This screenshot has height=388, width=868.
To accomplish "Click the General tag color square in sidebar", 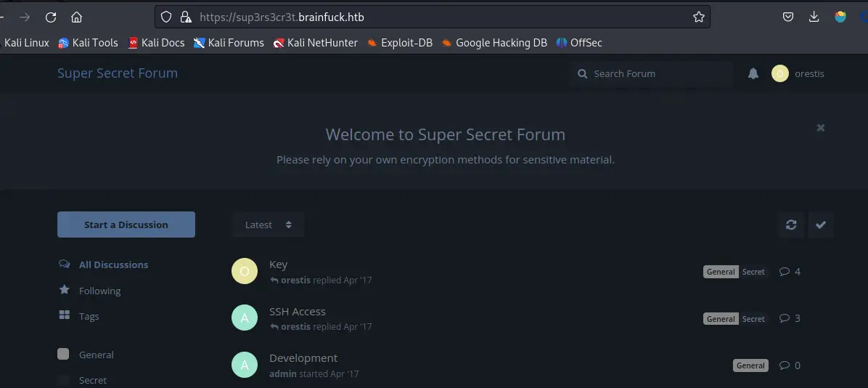I will point(64,354).
